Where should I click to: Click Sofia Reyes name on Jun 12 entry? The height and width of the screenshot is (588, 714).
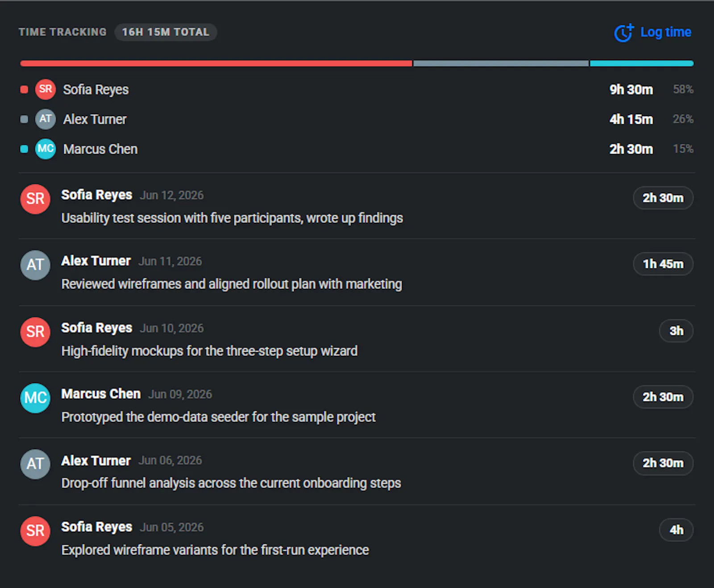pos(97,195)
